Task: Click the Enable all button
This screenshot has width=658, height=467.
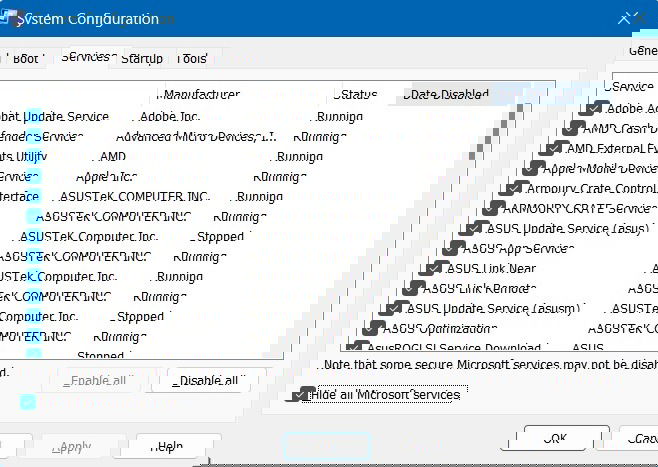Action: tap(98, 381)
